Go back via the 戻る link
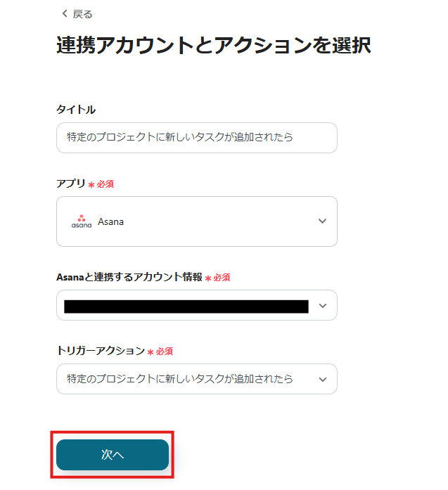This screenshot has width=448, height=490. pyautogui.click(x=82, y=14)
